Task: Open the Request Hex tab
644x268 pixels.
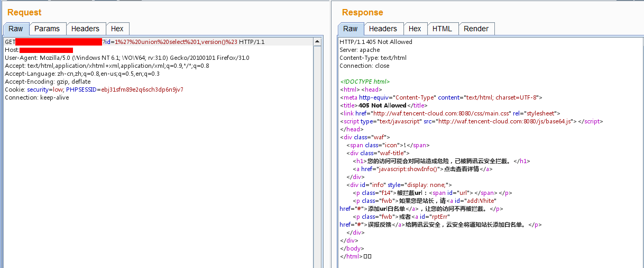Action: [x=117, y=29]
